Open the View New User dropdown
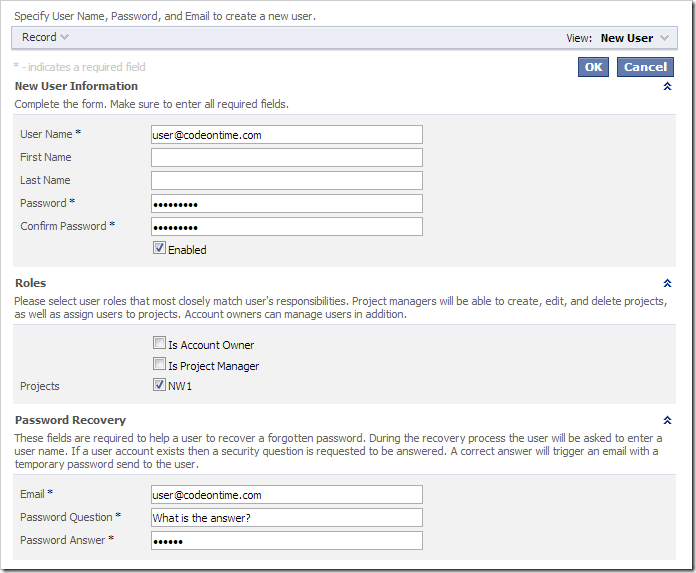The height and width of the screenshot is (573, 696). coord(634,38)
